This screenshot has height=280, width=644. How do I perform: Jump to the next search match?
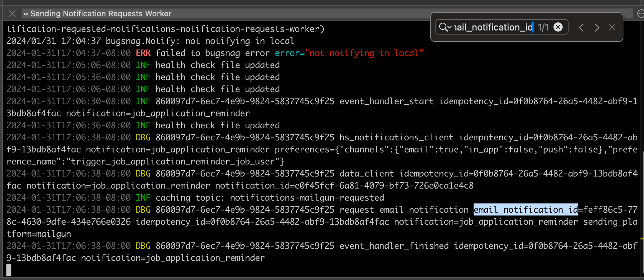click(x=597, y=27)
